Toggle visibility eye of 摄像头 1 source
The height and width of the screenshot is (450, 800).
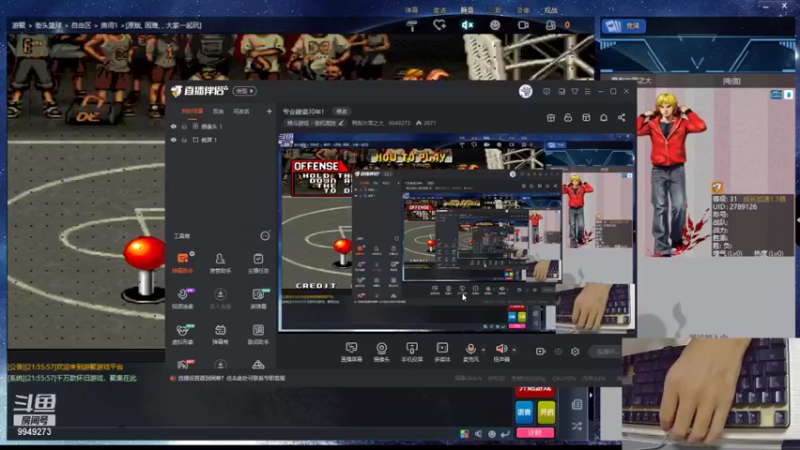click(x=173, y=127)
